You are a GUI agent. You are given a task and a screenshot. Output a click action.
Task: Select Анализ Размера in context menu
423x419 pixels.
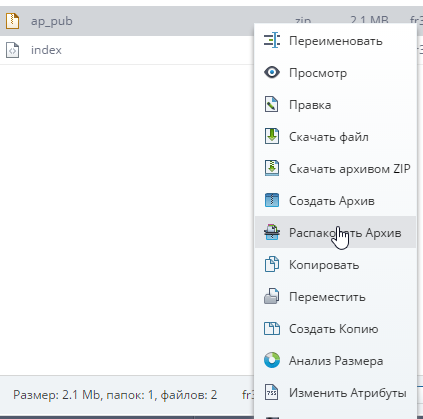click(336, 360)
